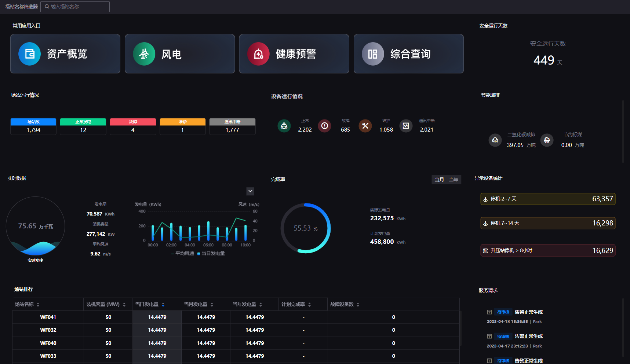Open the Wind Power (风电) turbine icon
This screenshot has height=364, width=630.
[144, 54]
